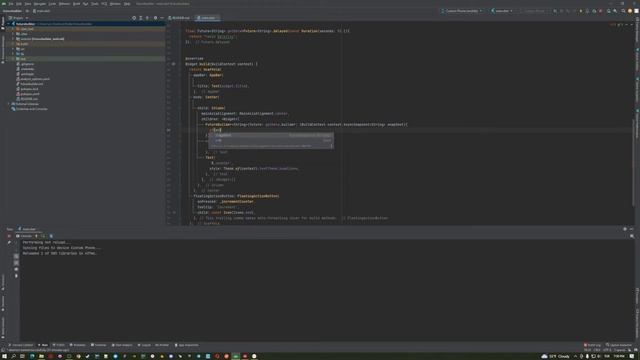The width and height of the screenshot is (640, 360).
Task: Open Version Control tool window
Action: coord(21,345)
